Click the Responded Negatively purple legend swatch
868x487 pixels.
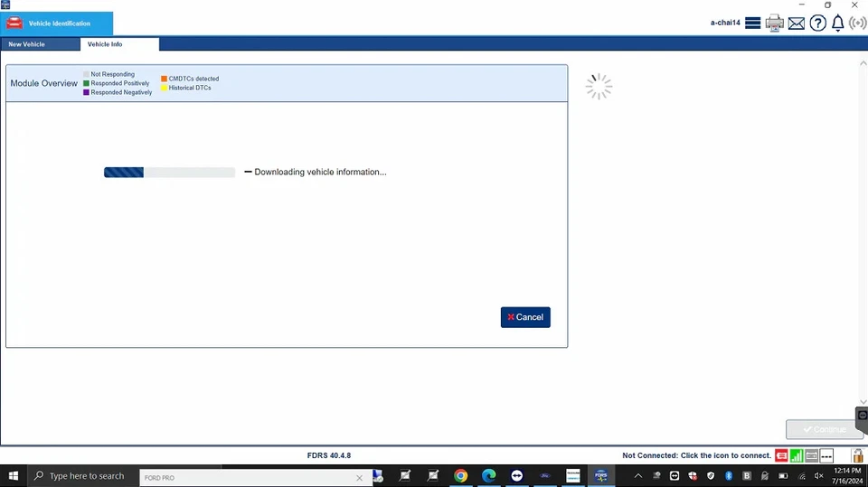87,92
